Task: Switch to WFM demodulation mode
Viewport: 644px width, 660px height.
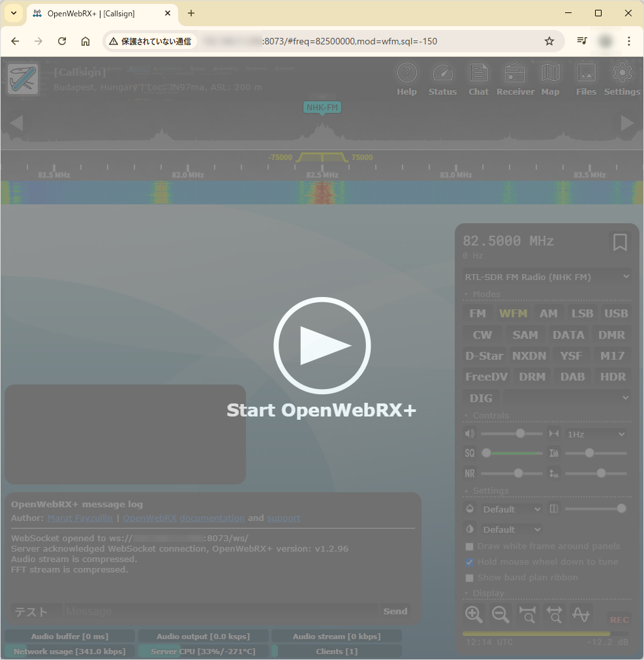Action: point(513,313)
